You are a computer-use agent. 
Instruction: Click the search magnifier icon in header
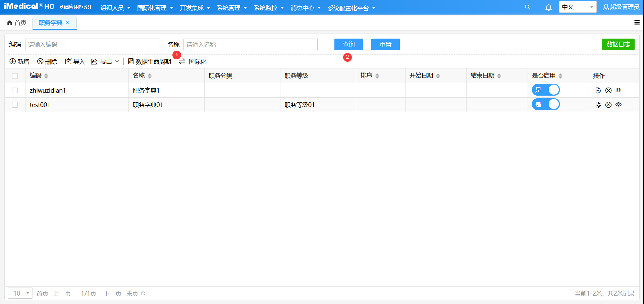[x=528, y=7]
